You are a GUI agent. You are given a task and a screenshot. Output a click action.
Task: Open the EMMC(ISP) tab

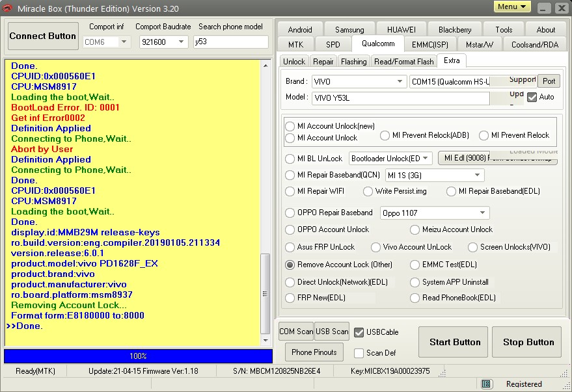430,44
